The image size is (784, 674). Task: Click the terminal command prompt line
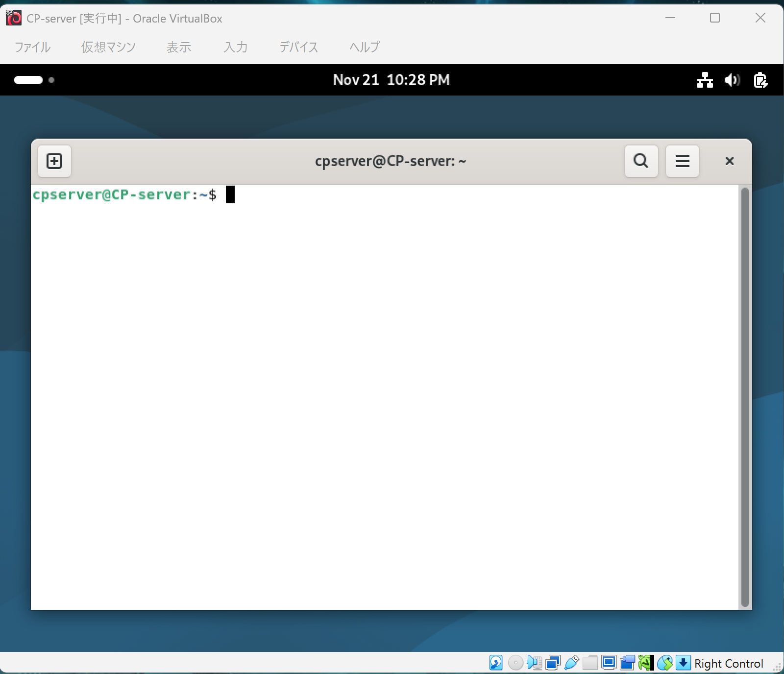pyautogui.click(x=133, y=195)
